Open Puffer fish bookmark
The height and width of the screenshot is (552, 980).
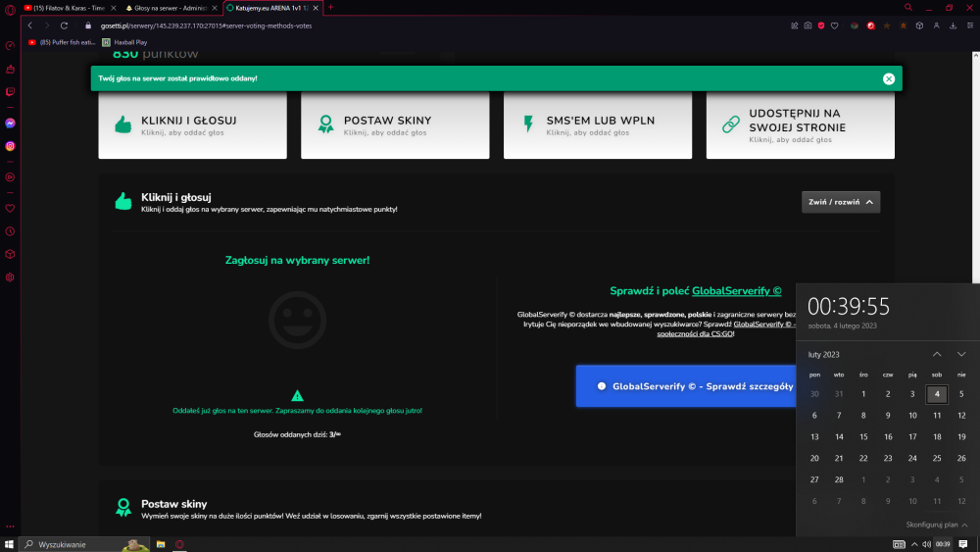point(61,42)
